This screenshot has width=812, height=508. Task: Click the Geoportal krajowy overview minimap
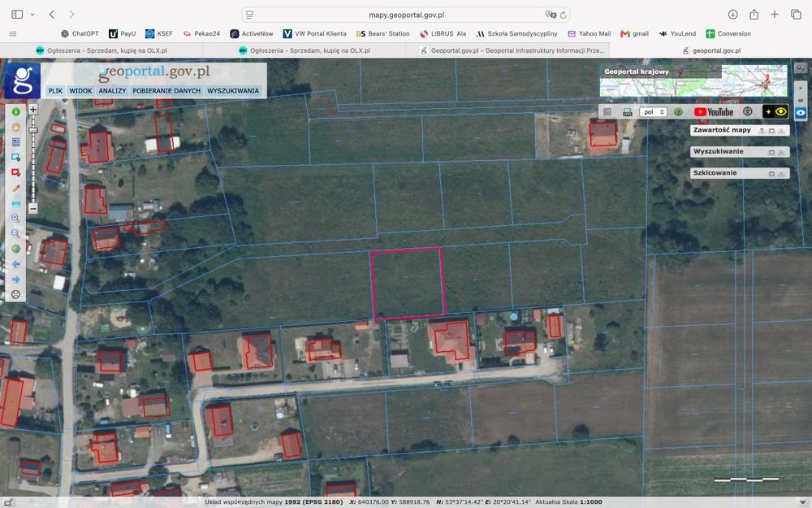pos(693,80)
